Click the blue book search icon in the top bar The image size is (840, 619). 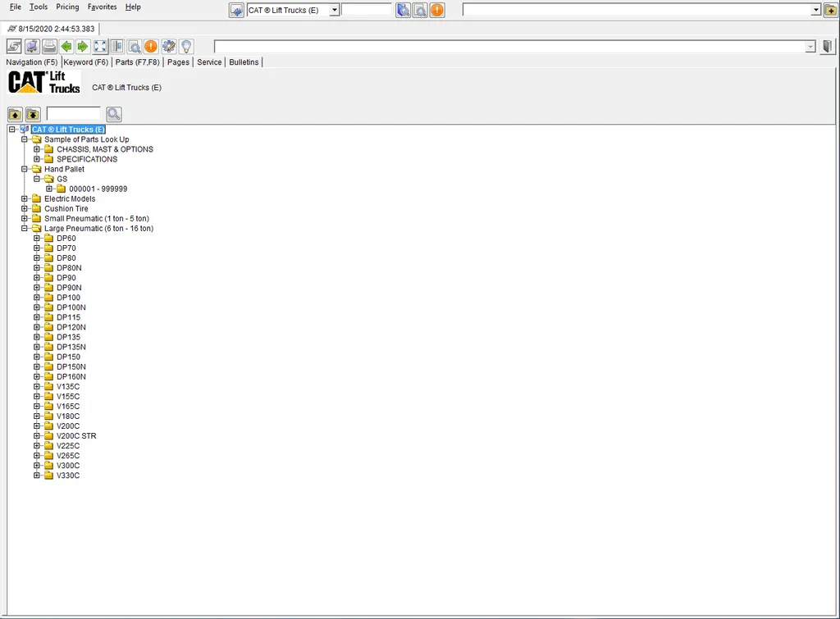[x=403, y=10]
